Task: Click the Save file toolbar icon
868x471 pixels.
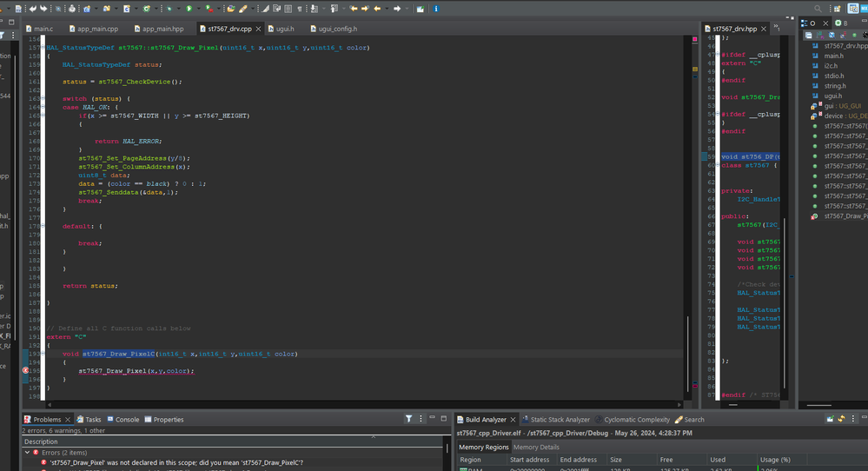Action: pos(18,9)
